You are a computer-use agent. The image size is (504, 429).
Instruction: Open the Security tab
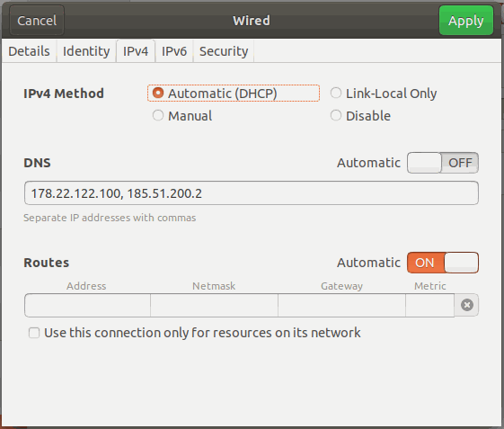224,51
